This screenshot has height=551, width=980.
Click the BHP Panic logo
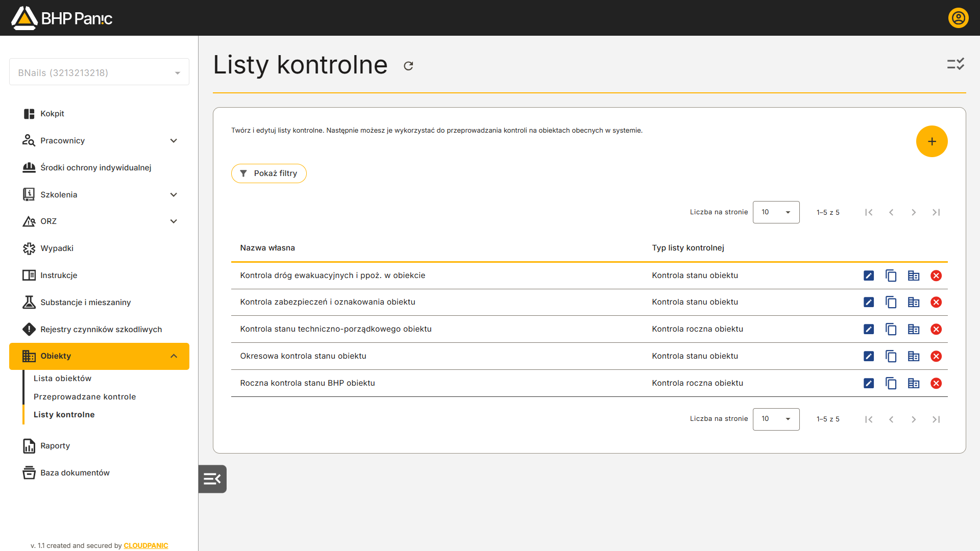[x=62, y=18]
